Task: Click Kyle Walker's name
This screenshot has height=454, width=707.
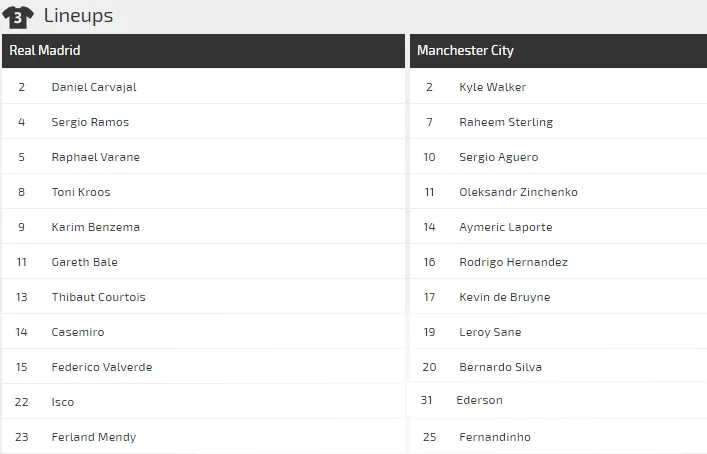Action: point(492,87)
